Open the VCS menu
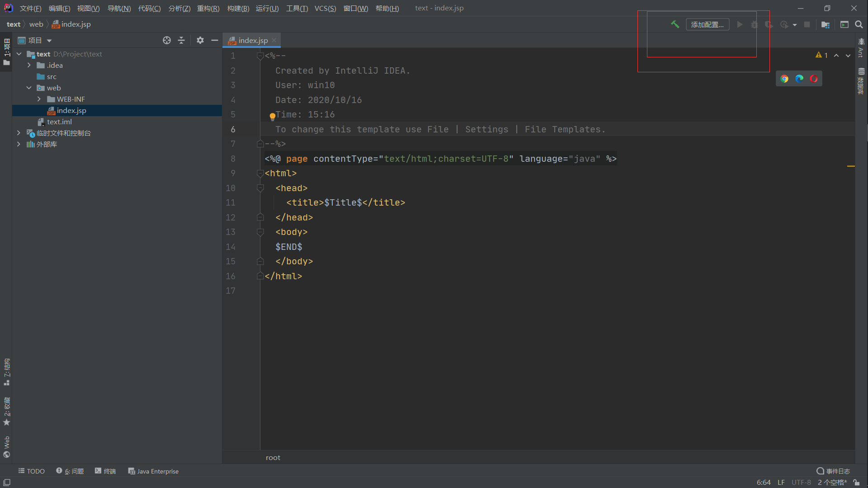 (x=325, y=8)
